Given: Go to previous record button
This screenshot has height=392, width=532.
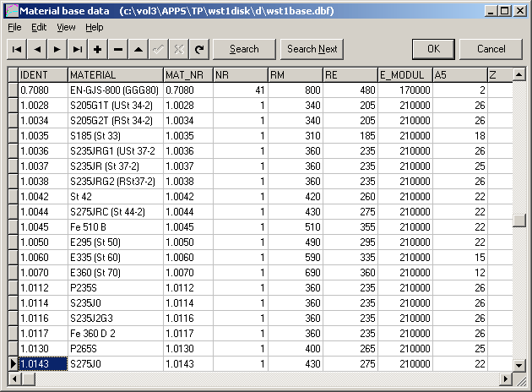Looking at the screenshot, I should (x=37, y=49).
